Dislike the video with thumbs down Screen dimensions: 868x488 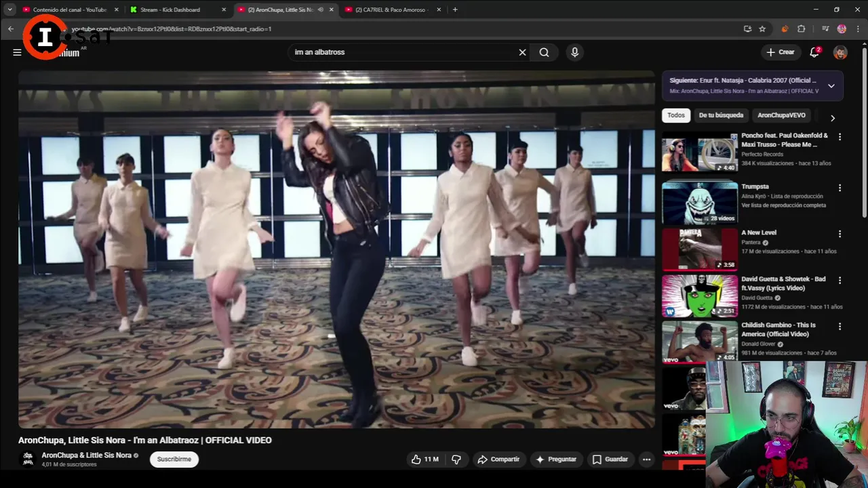tap(456, 460)
